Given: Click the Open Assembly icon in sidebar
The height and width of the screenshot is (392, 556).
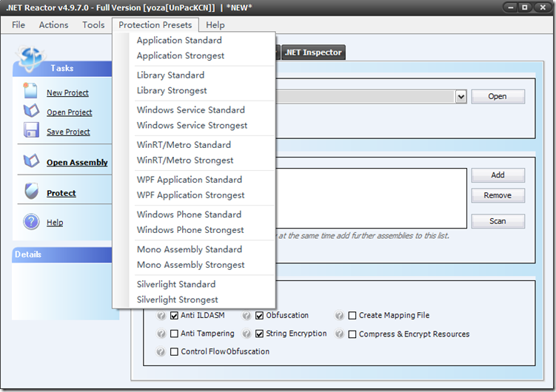Looking at the screenshot, I should coord(31,161).
